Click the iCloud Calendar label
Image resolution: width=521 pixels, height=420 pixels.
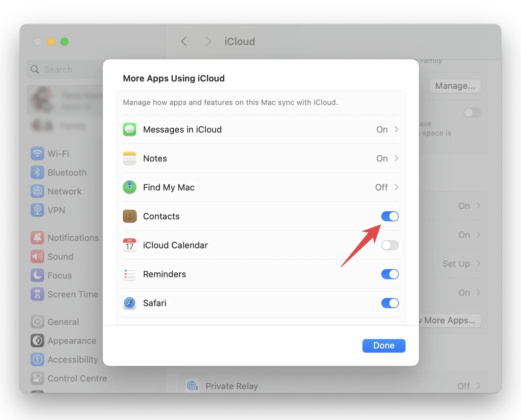click(x=175, y=245)
